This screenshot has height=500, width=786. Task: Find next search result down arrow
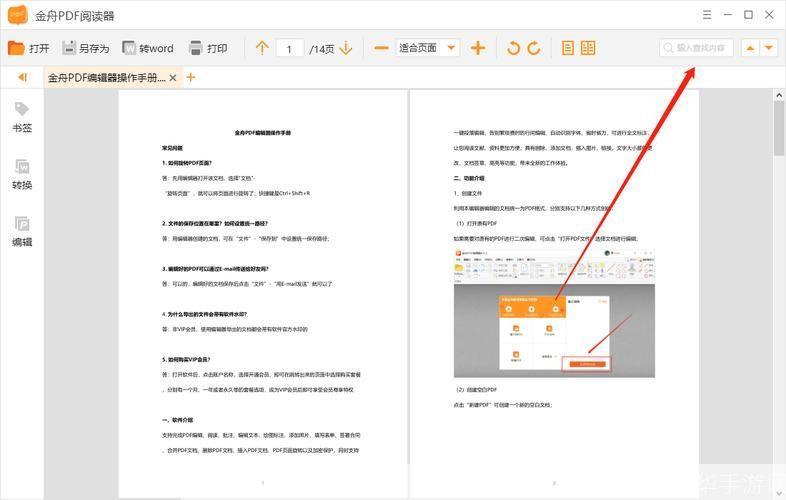768,48
